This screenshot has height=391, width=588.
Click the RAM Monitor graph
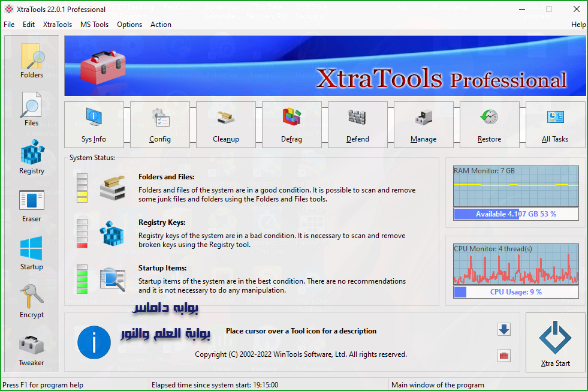[516, 186]
